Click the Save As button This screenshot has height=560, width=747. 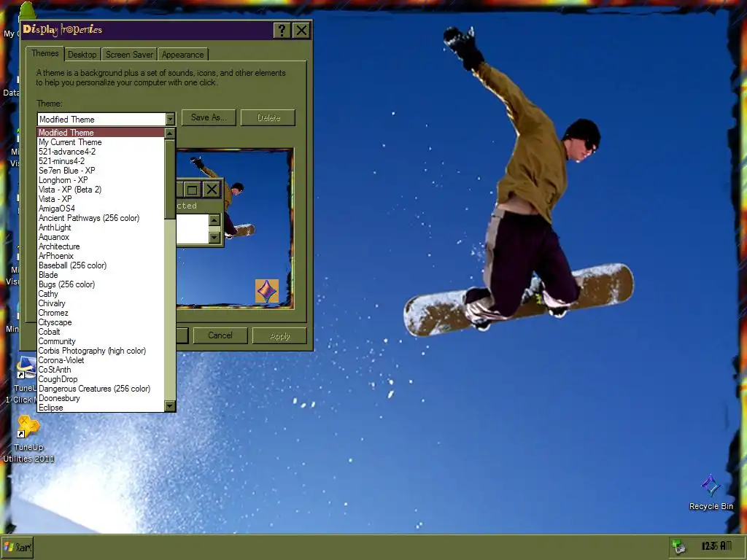pyautogui.click(x=208, y=117)
